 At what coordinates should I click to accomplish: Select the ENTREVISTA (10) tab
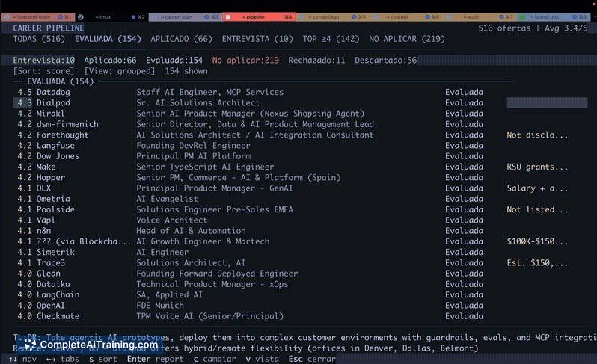257,39
